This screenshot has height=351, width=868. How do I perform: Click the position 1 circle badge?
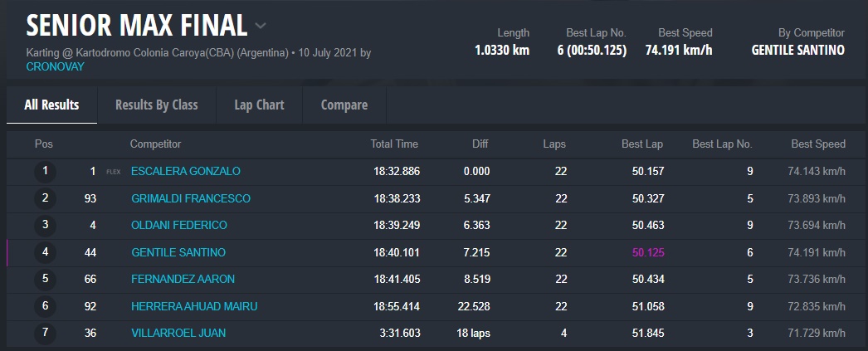click(46, 171)
